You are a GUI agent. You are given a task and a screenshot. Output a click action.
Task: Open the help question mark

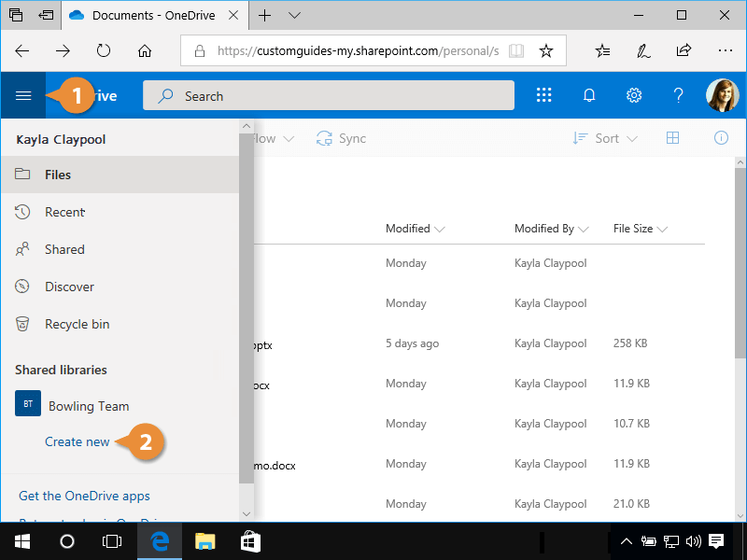pos(679,95)
